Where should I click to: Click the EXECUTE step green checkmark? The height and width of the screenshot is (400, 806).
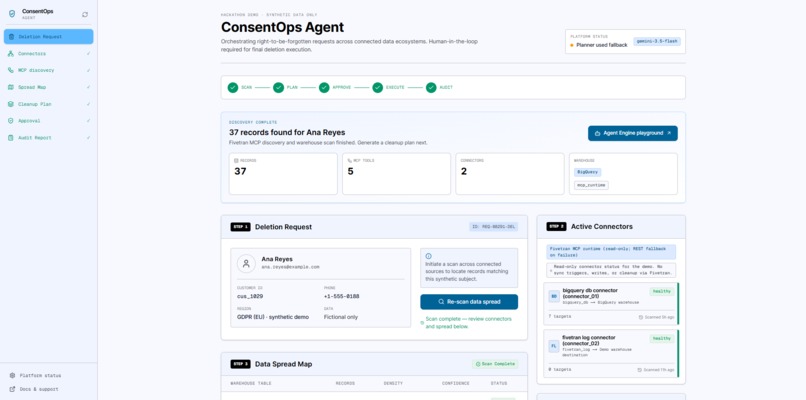(x=378, y=87)
